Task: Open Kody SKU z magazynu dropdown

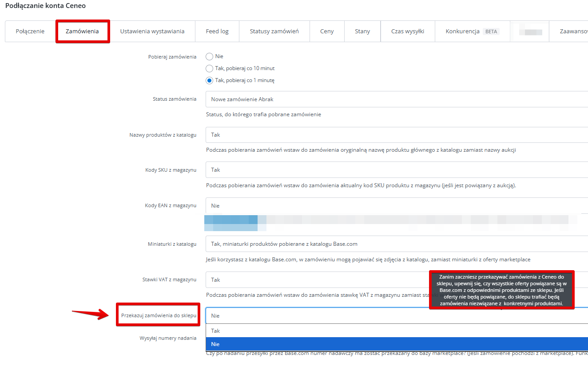Action: pos(396,170)
